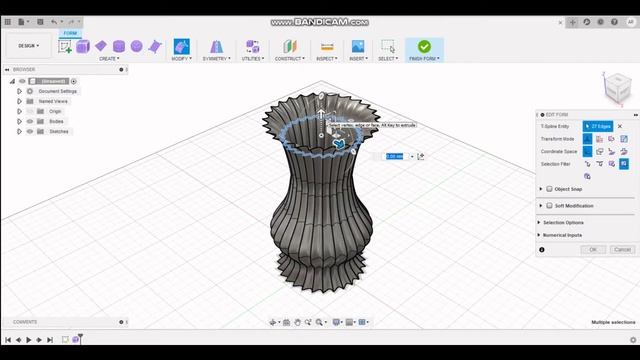Click Cancel in Edit Form dialog

622,249
